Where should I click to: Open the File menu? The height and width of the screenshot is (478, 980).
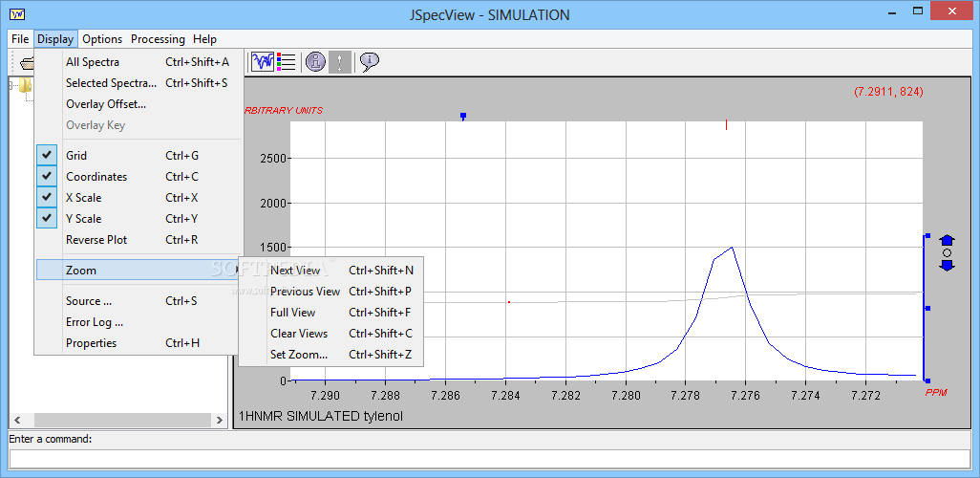coord(20,39)
